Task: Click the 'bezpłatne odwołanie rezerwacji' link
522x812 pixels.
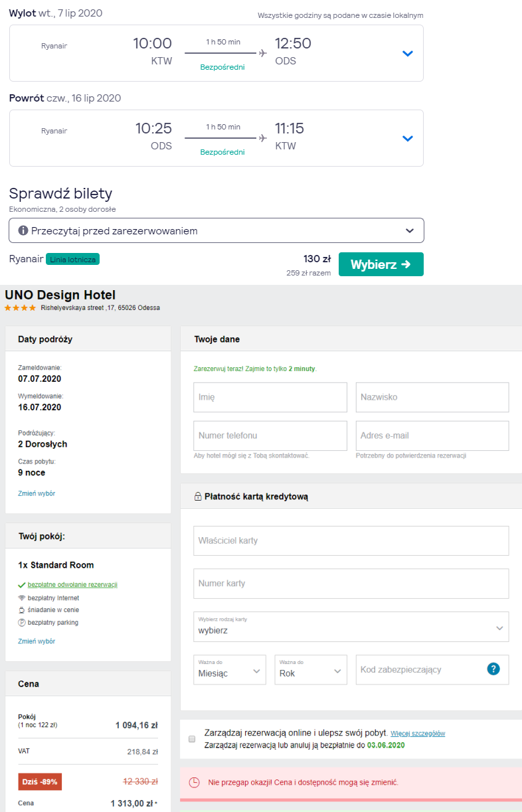Action: point(72,585)
